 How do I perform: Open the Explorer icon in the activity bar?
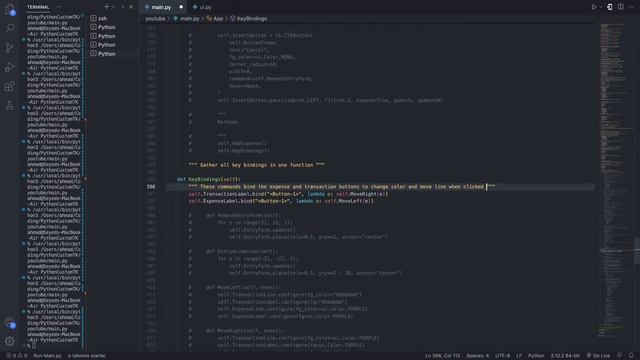point(10,9)
